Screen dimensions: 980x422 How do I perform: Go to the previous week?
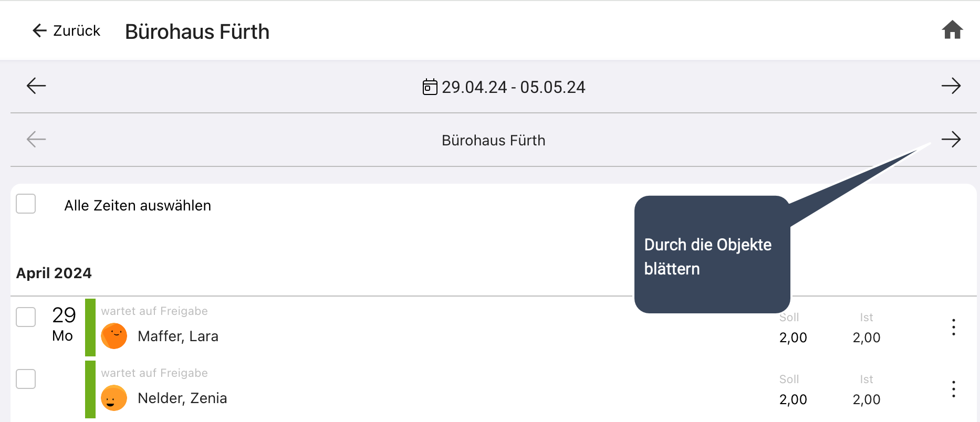point(36,86)
